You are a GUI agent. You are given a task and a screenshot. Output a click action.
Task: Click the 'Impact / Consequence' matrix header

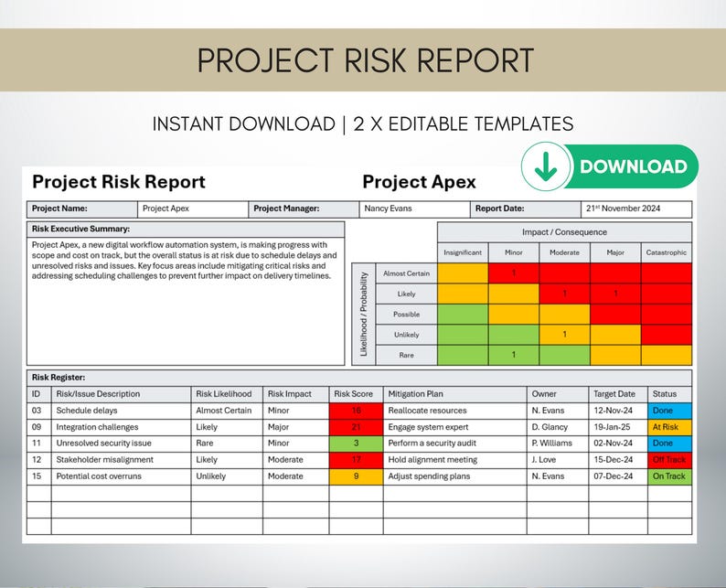pos(564,232)
